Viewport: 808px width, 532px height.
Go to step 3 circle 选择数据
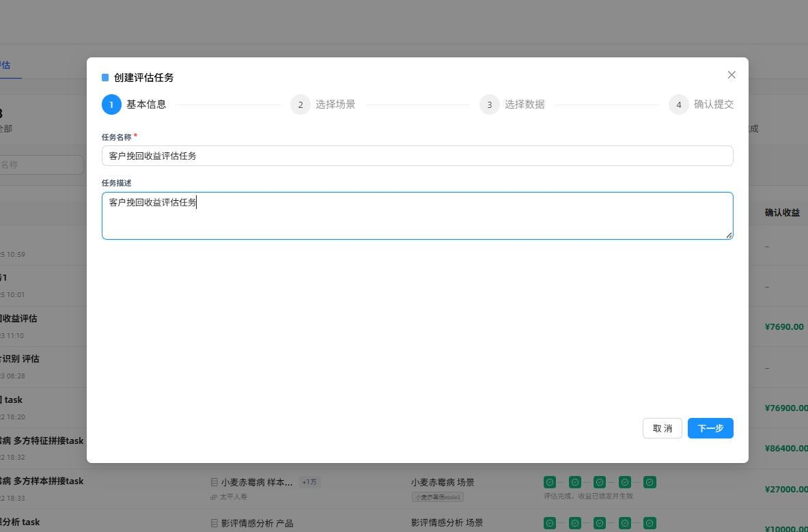click(490, 104)
